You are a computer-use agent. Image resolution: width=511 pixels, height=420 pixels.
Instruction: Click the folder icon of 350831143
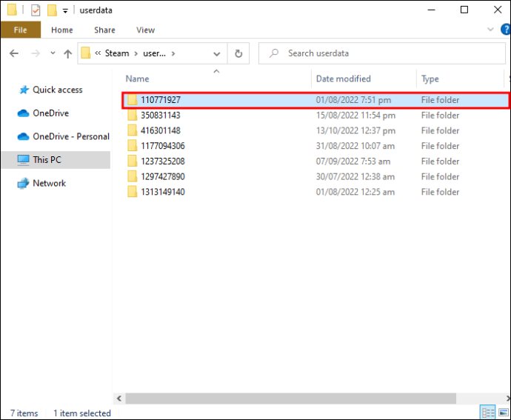pyautogui.click(x=132, y=115)
